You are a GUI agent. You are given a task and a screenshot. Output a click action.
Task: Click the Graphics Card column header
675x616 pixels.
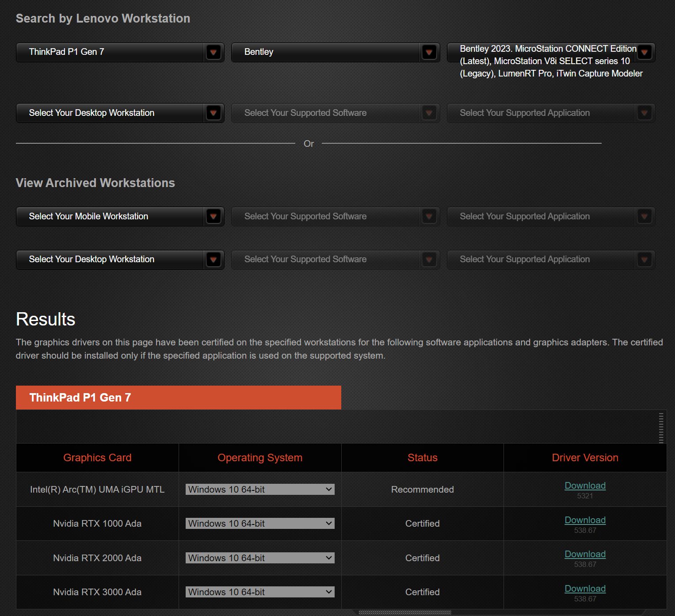(97, 458)
